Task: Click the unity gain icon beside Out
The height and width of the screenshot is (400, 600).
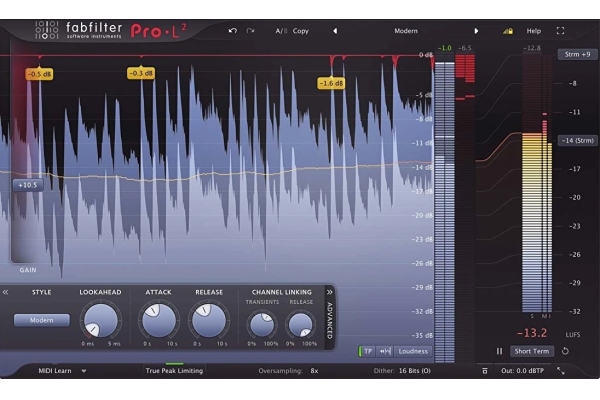Action: point(485,371)
